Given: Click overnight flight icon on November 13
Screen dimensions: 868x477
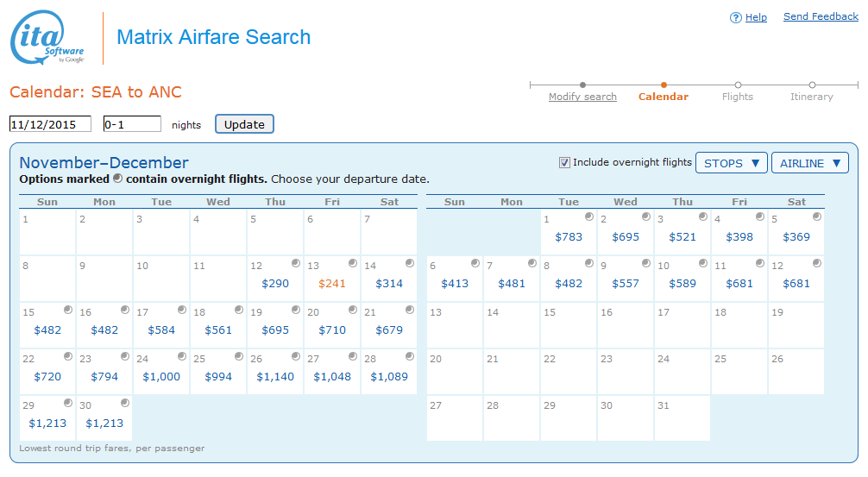Looking at the screenshot, I should 352,263.
